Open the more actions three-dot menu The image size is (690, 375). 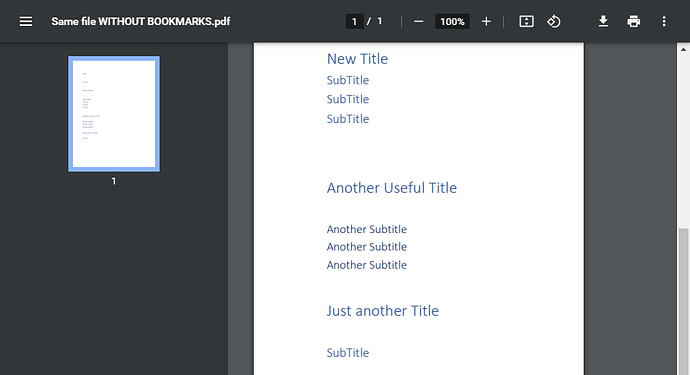click(664, 22)
